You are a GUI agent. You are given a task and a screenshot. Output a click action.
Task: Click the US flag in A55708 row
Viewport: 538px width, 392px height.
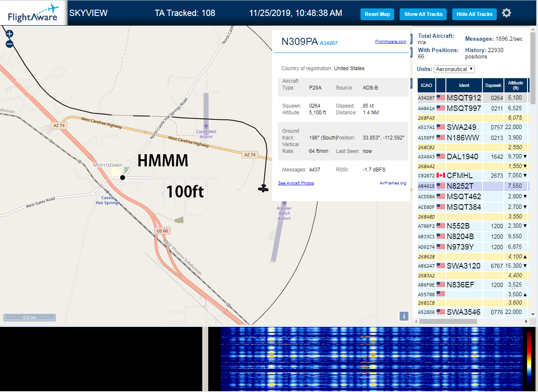point(441,294)
